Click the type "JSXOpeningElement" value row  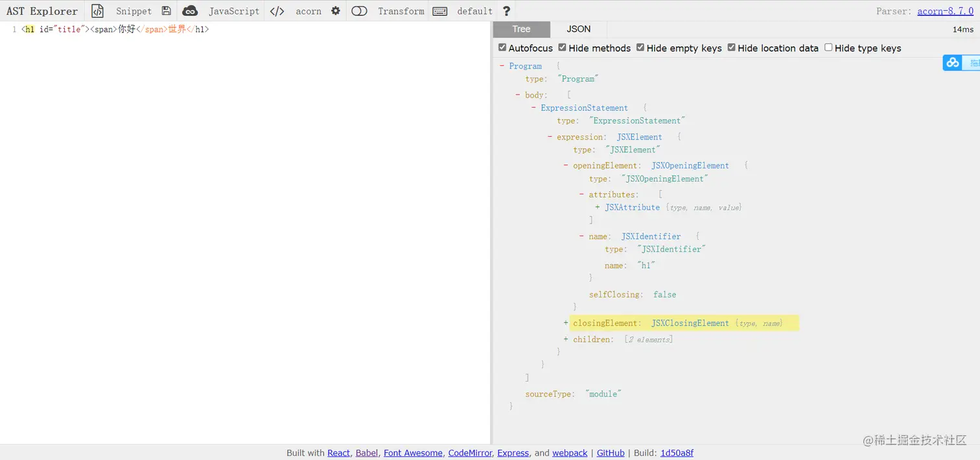click(x=649, y=179)
